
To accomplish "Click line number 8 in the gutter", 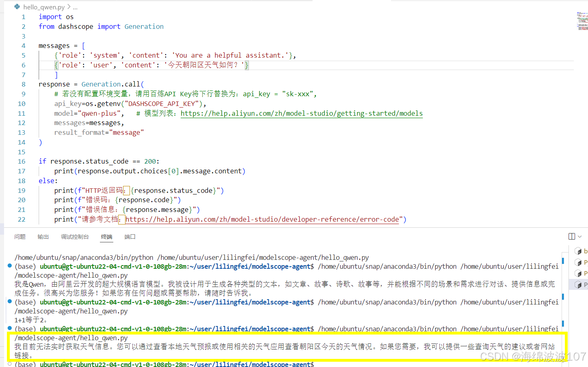I will point(24,84).
